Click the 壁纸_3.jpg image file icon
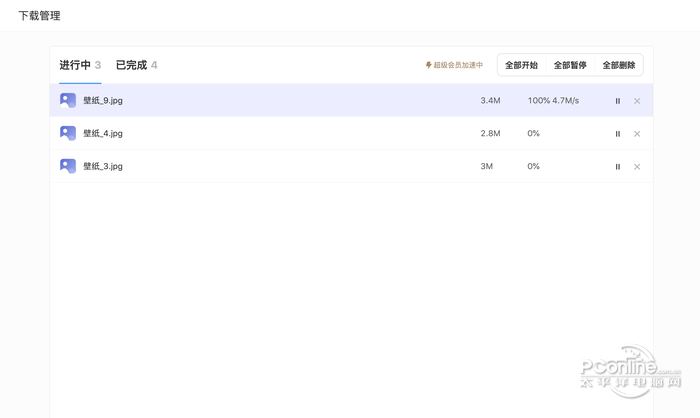Screen dimensions: 700x418 coord(68,166)
